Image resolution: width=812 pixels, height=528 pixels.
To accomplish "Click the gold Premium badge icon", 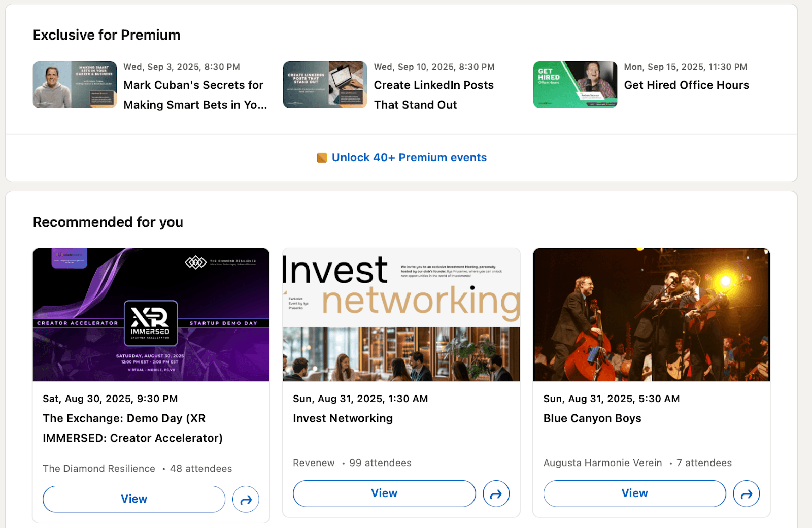I will [322, 158].
